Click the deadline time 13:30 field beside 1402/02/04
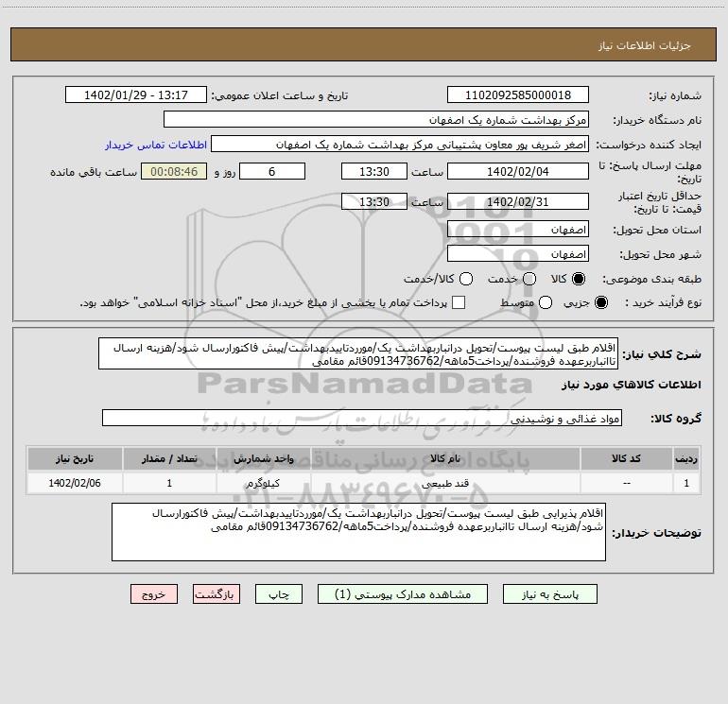The height and width of the screenshot is (704, 728). tap(374, 171)
